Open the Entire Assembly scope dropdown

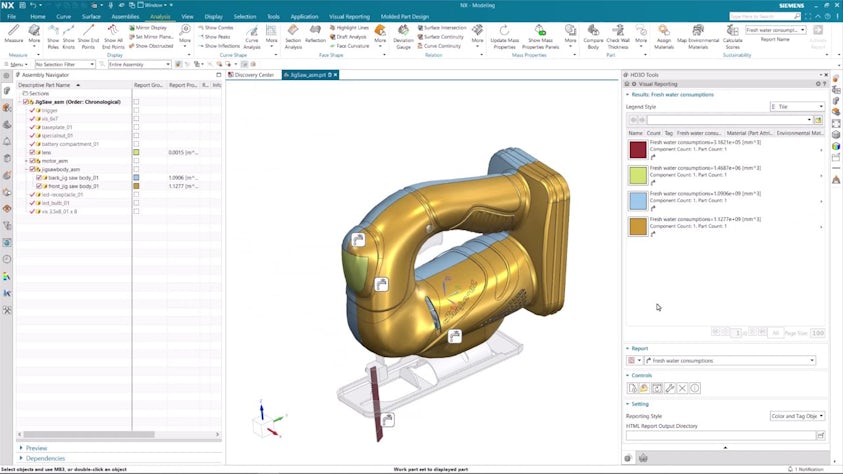pos(139,64)
